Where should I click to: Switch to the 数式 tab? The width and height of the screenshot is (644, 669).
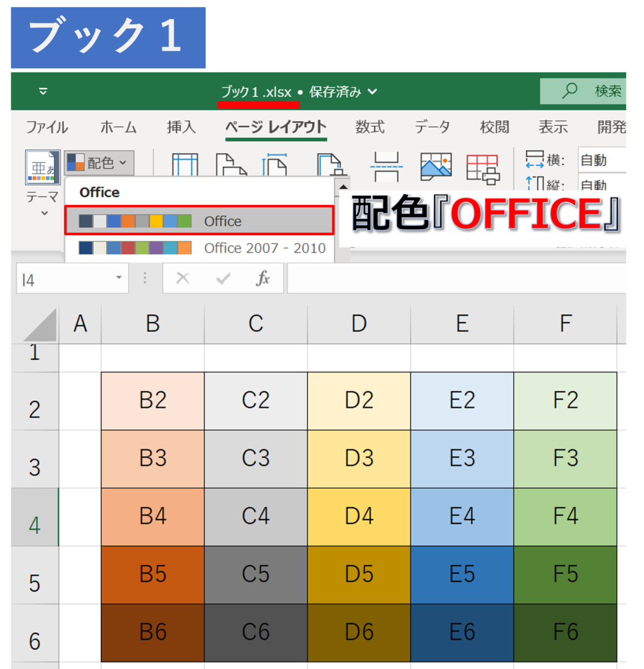tap(370, 127)
